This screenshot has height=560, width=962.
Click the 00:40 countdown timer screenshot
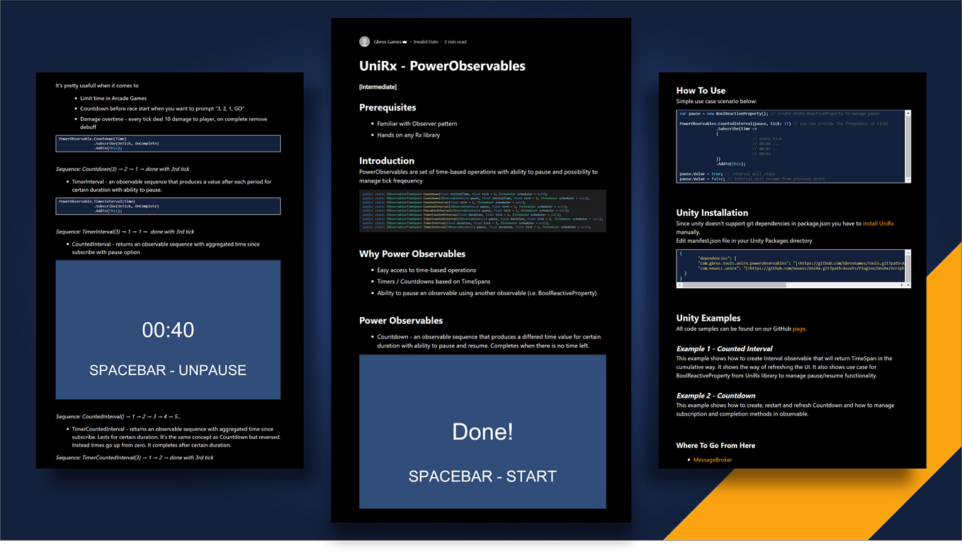(x=168, y=329)
